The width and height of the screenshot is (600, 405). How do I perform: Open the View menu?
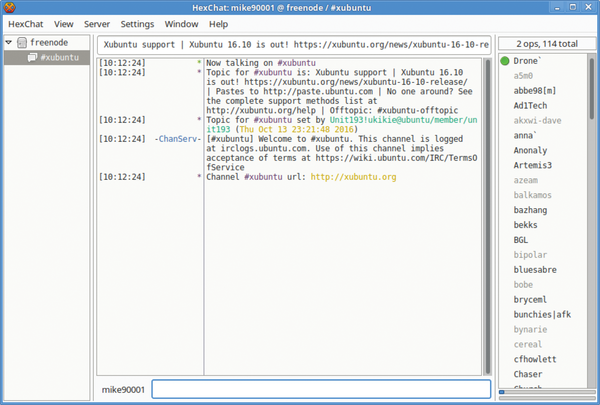click(x=64, y=24)
